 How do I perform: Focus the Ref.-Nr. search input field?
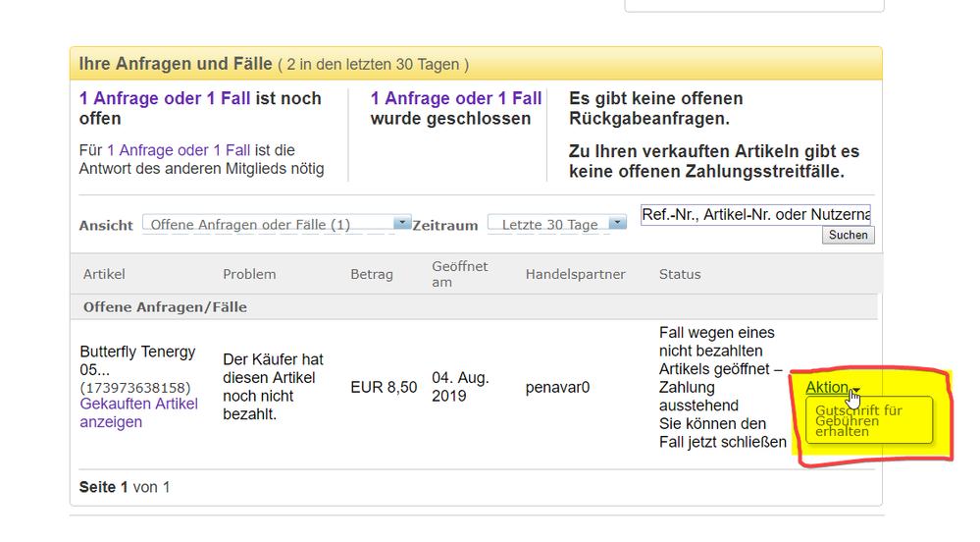click(x=755, y=214)
